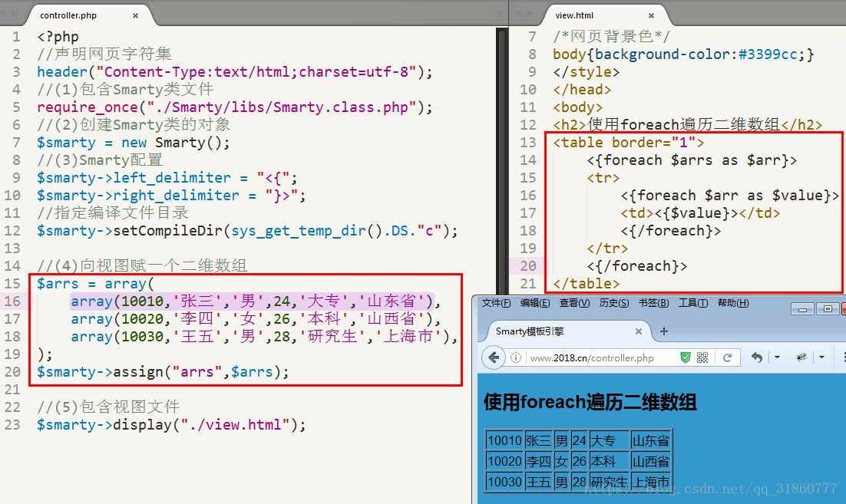Click the vertical scrollbar of controller.php pane

click(x=502, y=162)
